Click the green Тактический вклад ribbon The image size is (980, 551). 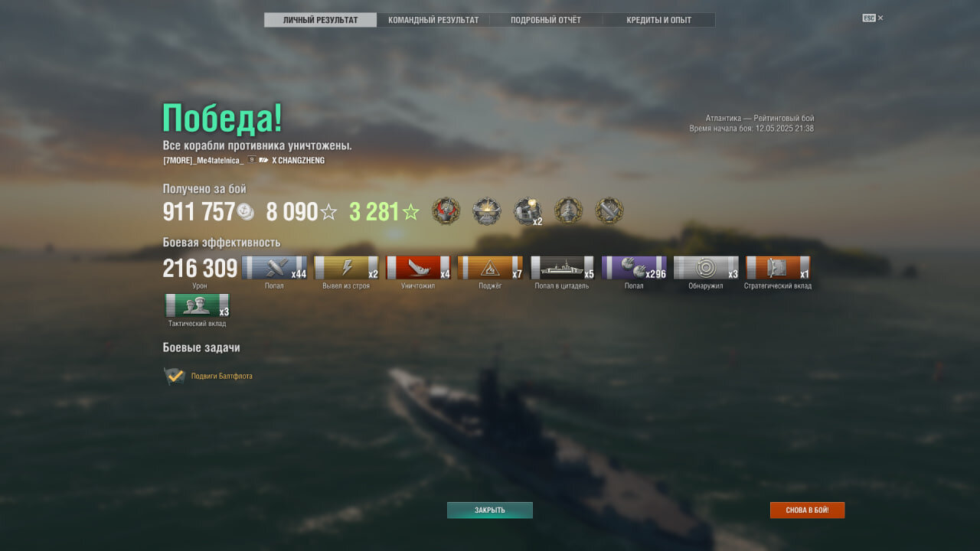point(198,305)
